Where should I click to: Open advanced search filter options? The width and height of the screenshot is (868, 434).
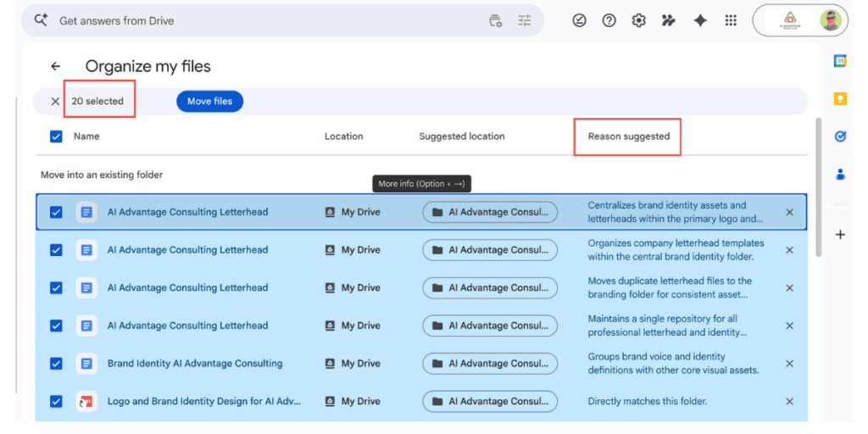click(x=524, y=21)
